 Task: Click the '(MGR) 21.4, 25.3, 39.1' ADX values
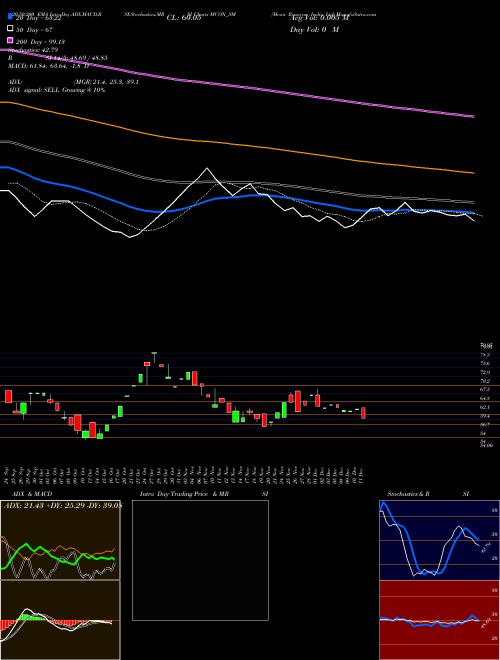[x=106, y=82]
